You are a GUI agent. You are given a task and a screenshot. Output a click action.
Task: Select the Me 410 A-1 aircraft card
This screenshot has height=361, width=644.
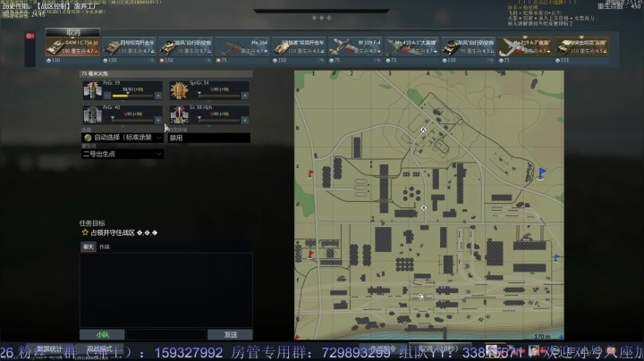pyautogui.click(x=412, y=46)
